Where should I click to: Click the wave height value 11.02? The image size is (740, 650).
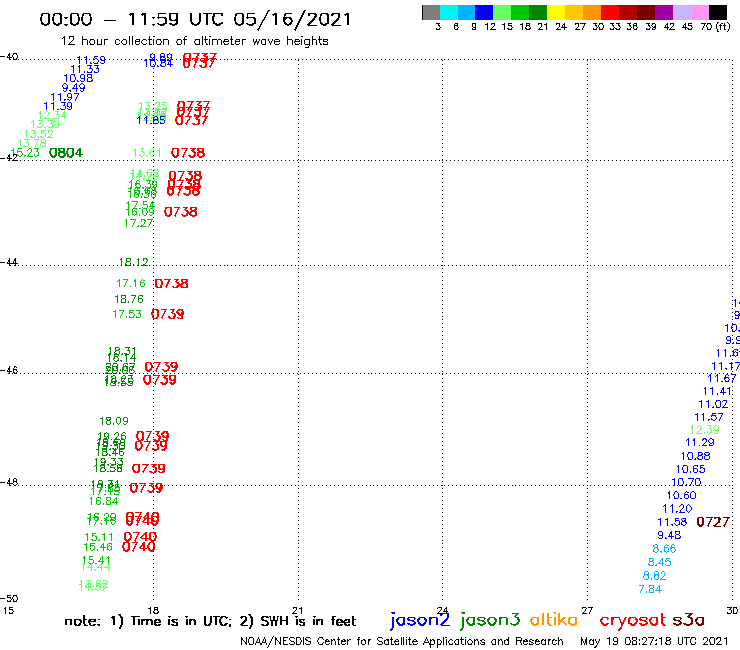pos(713,405)
